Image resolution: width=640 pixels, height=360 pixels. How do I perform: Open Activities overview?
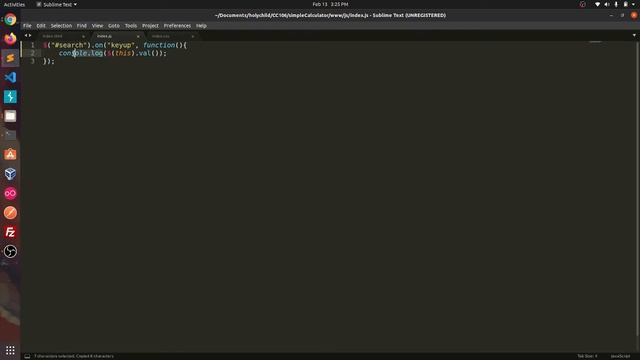point(14,4)
